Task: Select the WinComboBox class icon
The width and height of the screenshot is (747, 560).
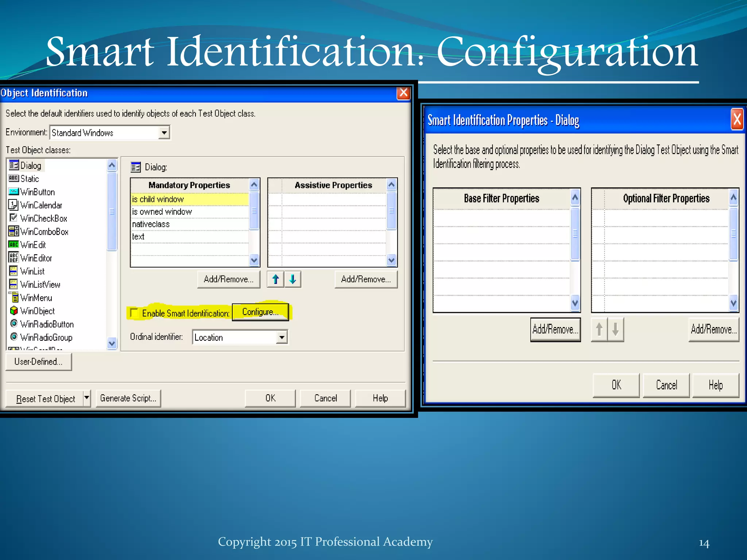Action: (x=13, y=231)
